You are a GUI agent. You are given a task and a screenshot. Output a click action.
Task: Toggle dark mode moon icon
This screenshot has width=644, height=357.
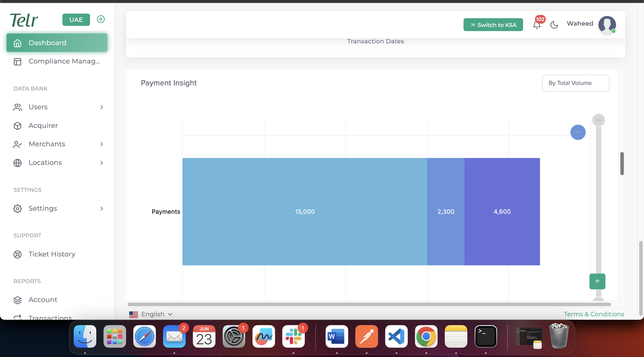coord(554,25)
